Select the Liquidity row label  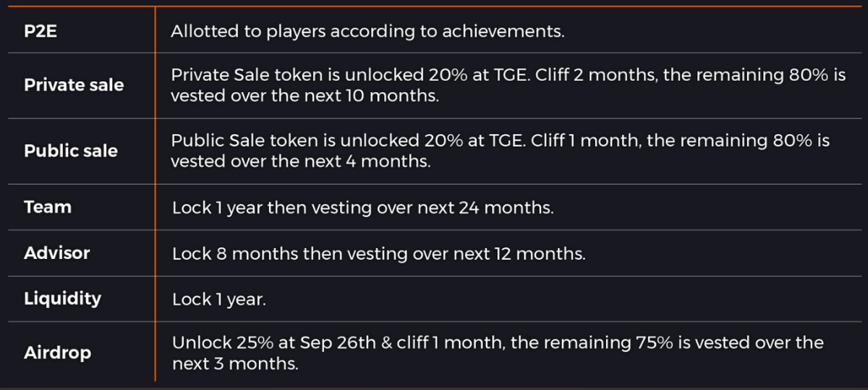point(63,299)
